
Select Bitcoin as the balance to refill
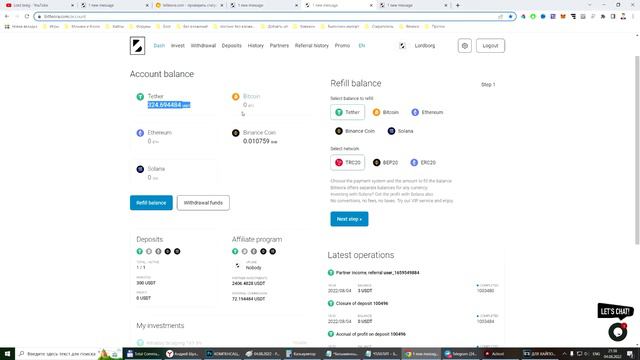385,112
